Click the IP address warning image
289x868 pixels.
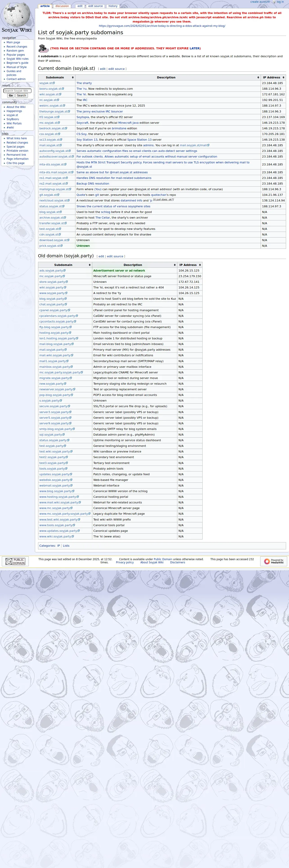tap(44, 48)
